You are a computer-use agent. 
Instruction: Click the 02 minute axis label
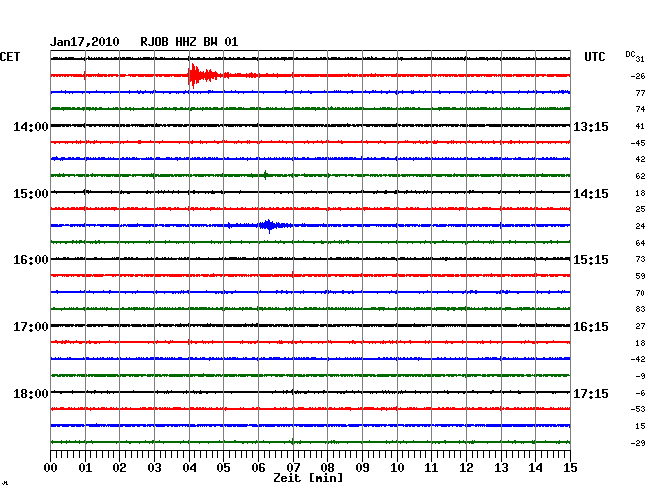[x=119, y=467]
